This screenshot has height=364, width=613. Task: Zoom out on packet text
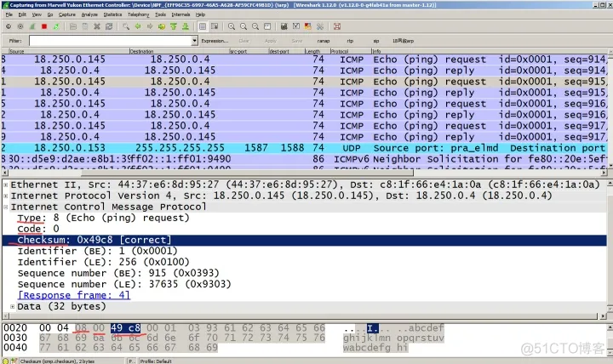tap(243, 26)
